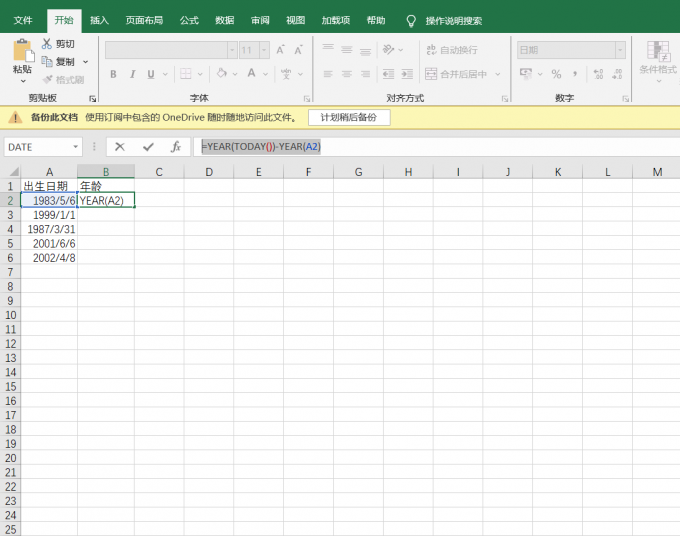Select column C header

point(159,172)
